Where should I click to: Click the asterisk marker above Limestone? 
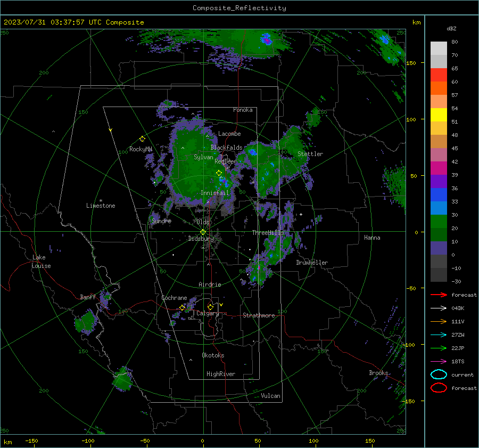(x=101, y=201)
